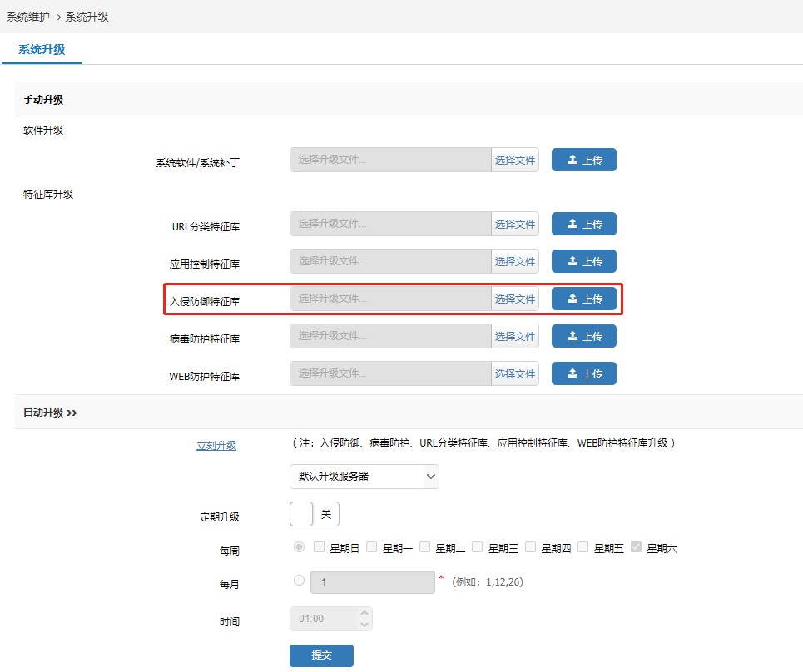Decrease time with the down stepper arrow
Screen dimensions: 803x672
[364, 625]
